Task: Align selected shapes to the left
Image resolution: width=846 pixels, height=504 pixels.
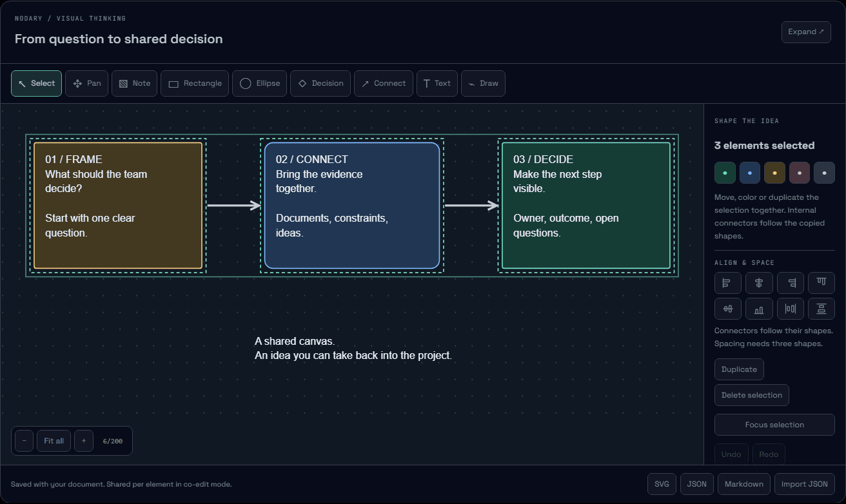Action: [x=728, y=283]
